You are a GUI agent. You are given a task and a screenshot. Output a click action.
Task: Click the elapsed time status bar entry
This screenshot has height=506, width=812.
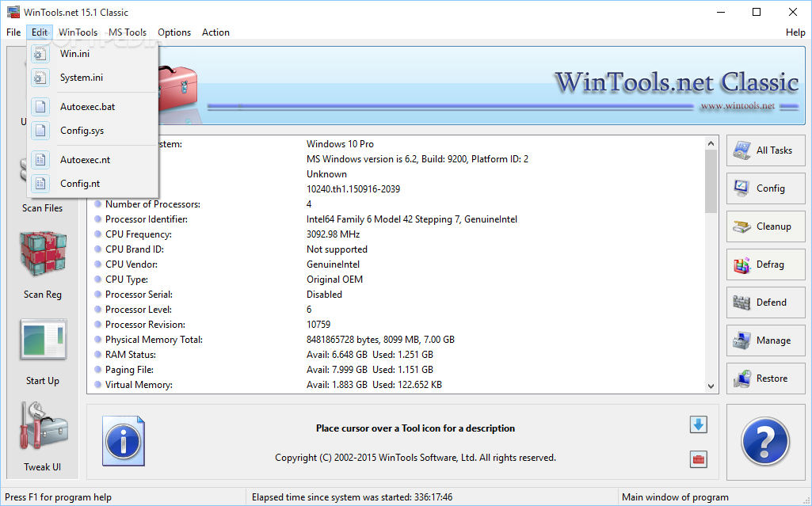coord(353,497)
